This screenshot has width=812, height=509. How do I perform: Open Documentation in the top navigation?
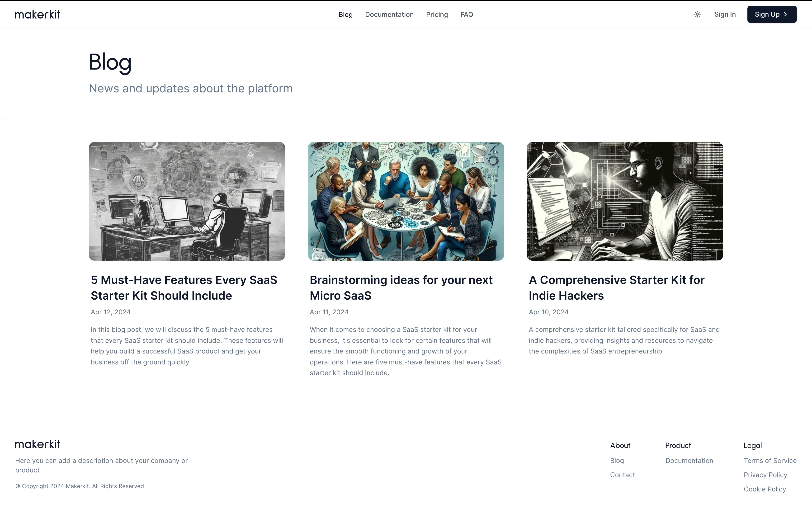(389, 14)
